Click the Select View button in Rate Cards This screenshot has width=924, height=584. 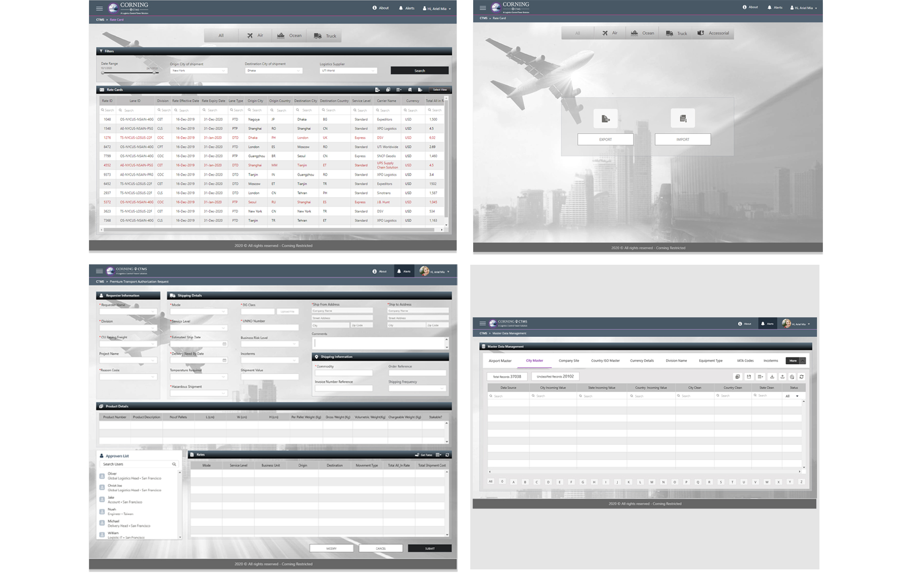(440, 90)
